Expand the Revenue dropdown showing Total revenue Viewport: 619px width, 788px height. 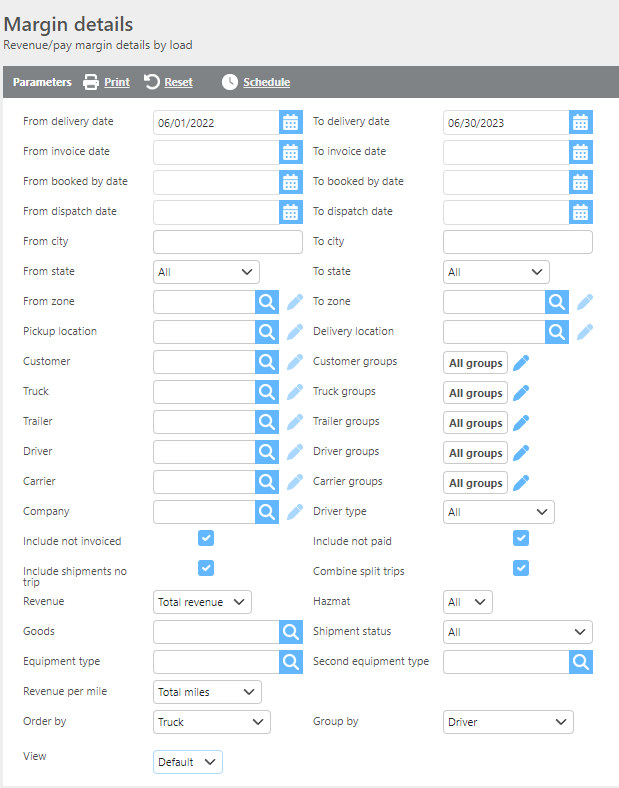[203, 602]
